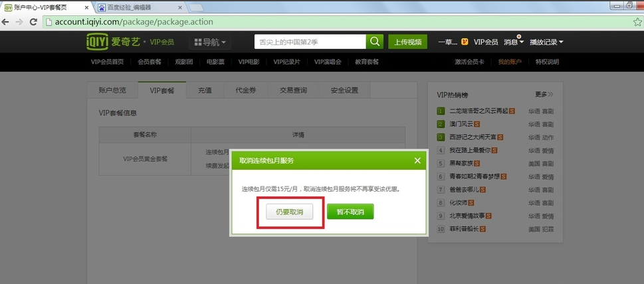Open 教育套餐 in navigation
The image size is (644, 284).
367,62
